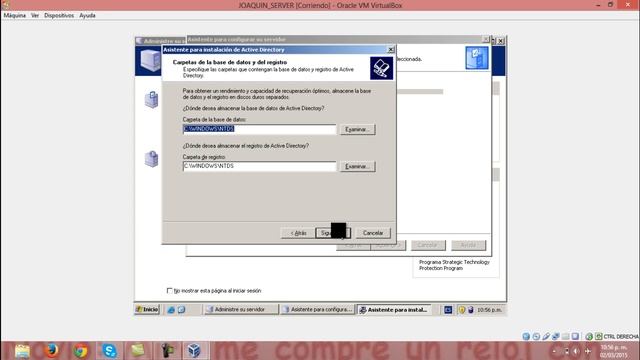Open File Explorer from Windows taskbar
The image size is (640, 360).
pyautogui.click(x=22, y=351)
